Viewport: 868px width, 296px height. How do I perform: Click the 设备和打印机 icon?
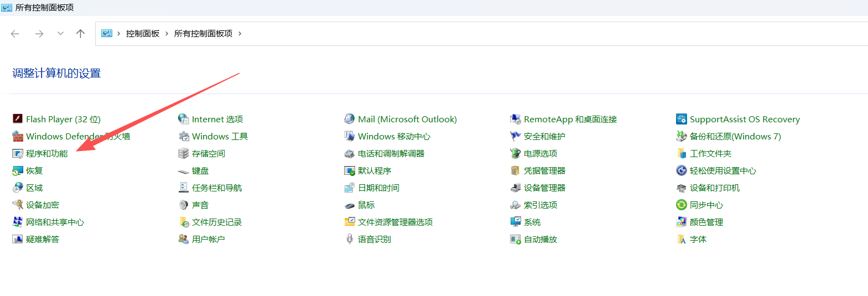tap(682, 188)
